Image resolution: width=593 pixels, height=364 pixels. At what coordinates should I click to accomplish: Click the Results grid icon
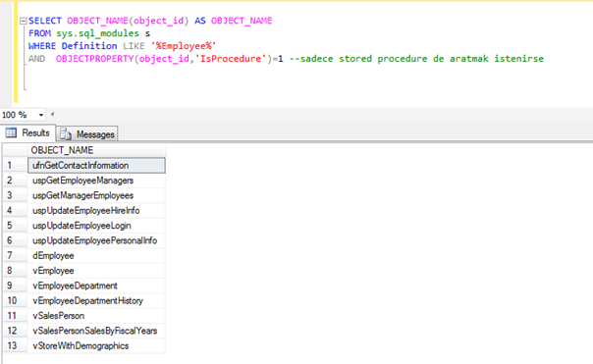tap(11, 133)
